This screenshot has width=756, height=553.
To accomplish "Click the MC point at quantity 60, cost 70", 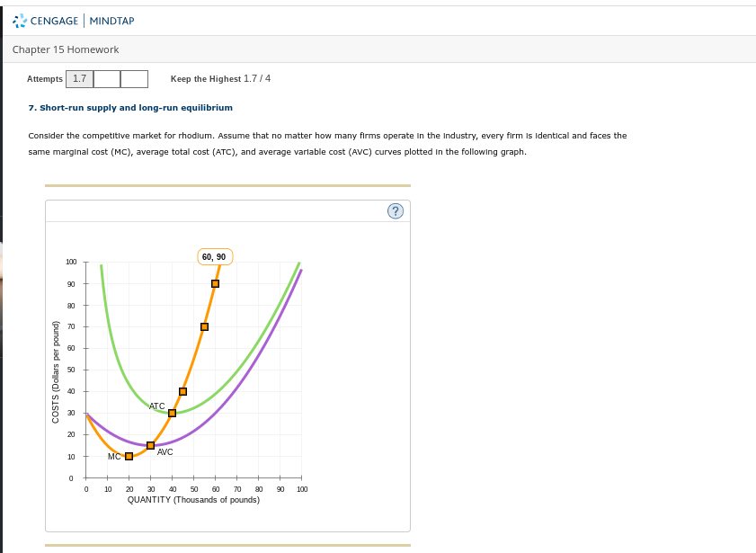I will pos(203,326).
